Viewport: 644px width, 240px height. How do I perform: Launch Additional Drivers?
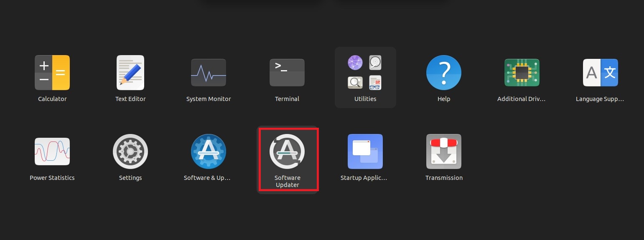(x=522, y=73)
